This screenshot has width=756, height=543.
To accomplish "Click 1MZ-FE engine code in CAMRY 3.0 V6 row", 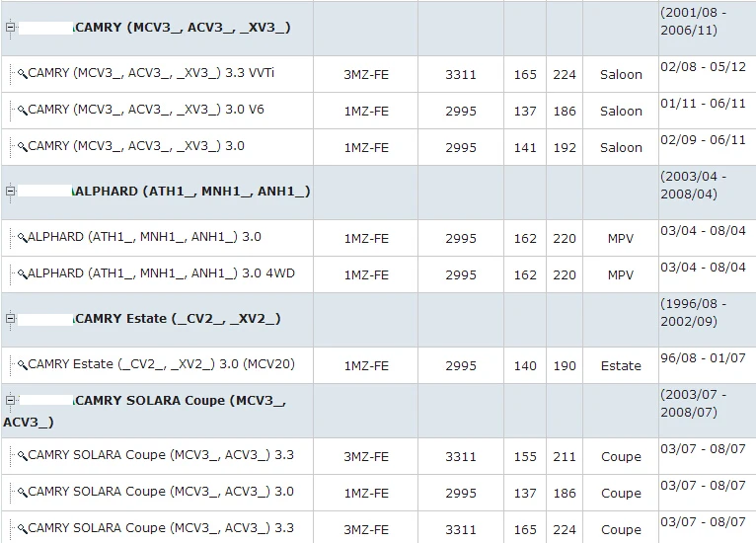I will (x=366, y=112).
